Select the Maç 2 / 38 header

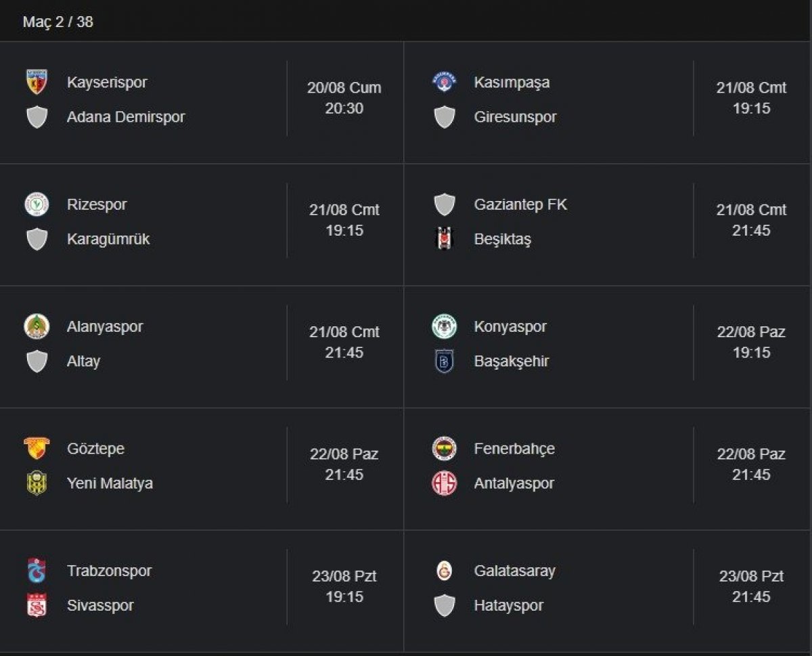click(58, 22)
